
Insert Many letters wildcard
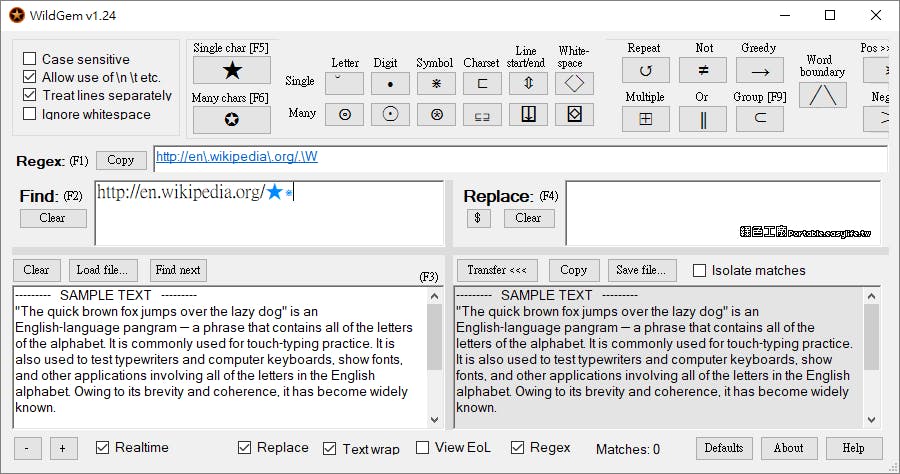[x=344, y=115]
